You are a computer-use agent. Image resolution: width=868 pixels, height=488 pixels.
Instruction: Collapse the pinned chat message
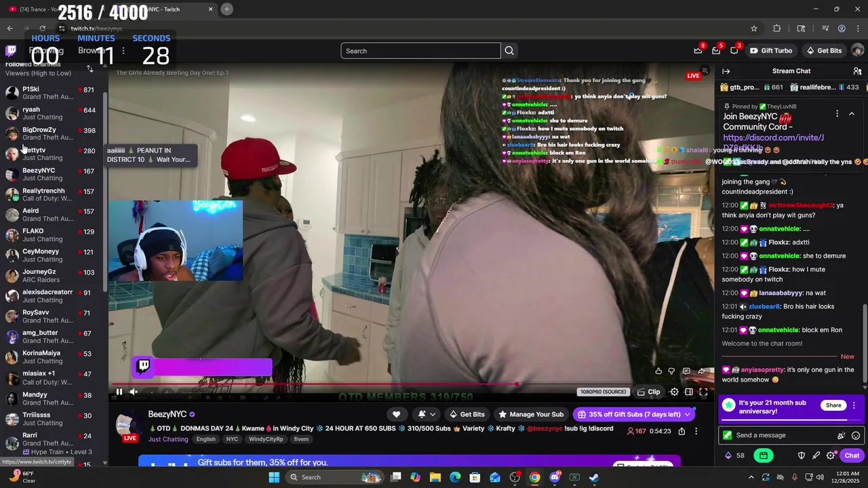pos(852,114)
